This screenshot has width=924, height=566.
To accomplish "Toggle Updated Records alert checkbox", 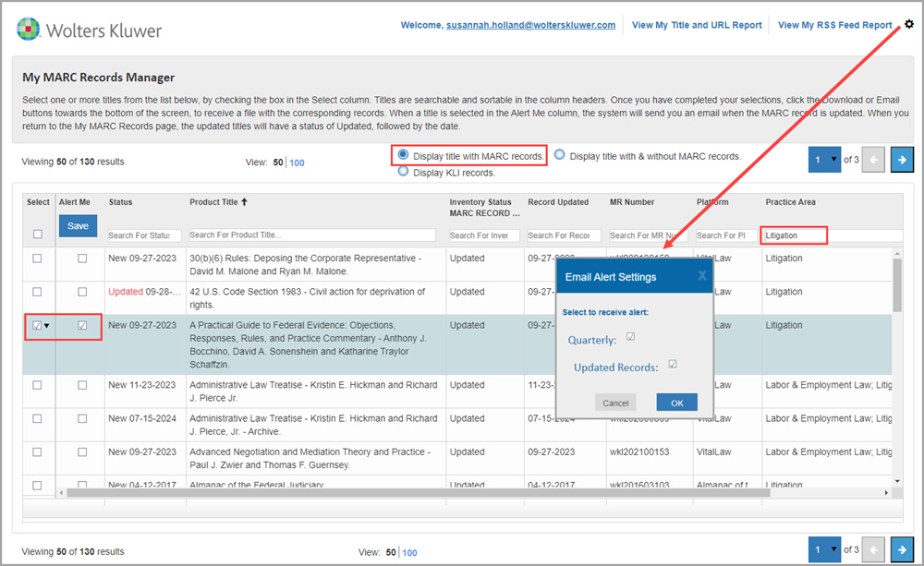I will (673, 364).
